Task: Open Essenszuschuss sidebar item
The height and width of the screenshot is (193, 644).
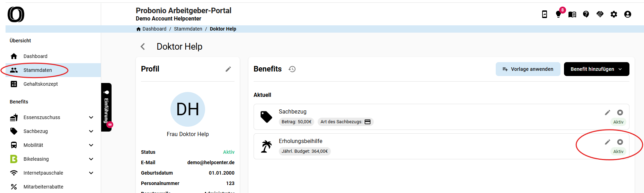Action: click(53, 117)
